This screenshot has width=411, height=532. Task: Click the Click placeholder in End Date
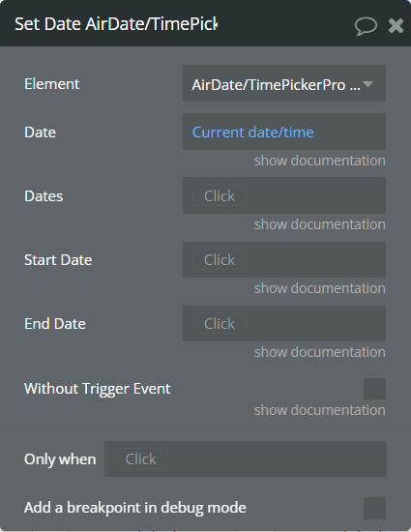(220, 323)
